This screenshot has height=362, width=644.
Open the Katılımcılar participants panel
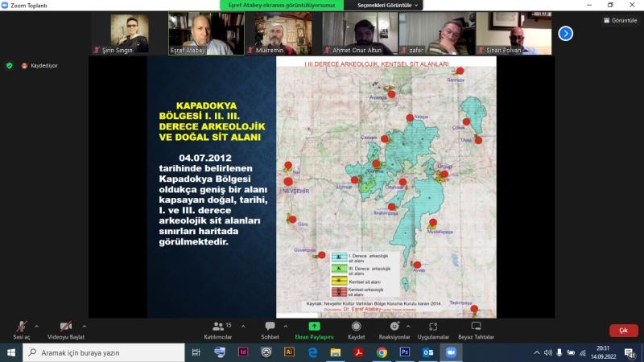coord(217,328)
